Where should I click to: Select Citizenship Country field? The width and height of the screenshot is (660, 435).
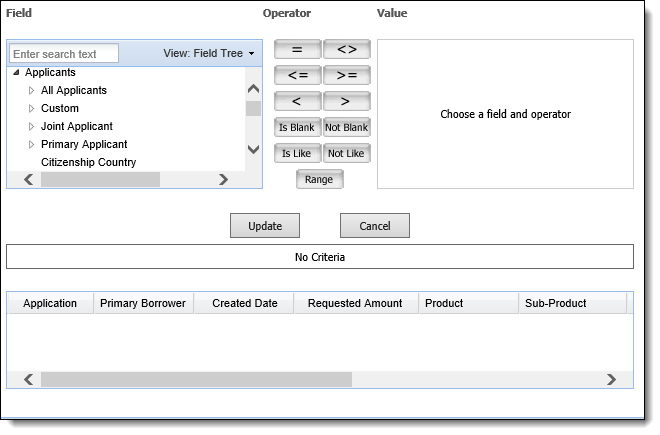click(x=88, y=163)
